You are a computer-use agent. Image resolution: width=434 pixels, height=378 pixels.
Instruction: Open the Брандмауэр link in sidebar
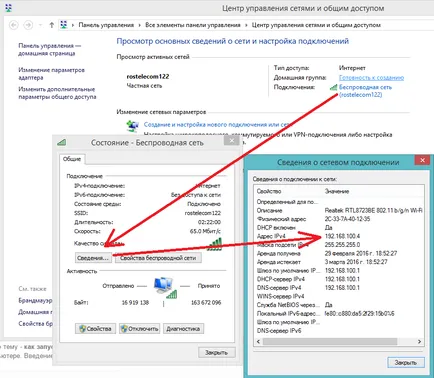coord(35,301)
